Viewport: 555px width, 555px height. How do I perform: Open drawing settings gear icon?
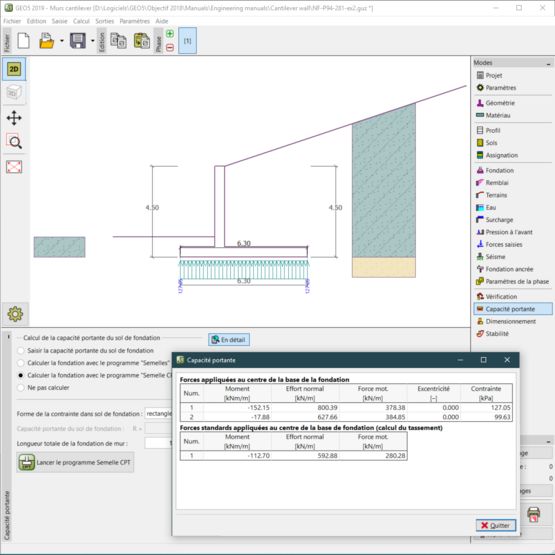(15, 314)
